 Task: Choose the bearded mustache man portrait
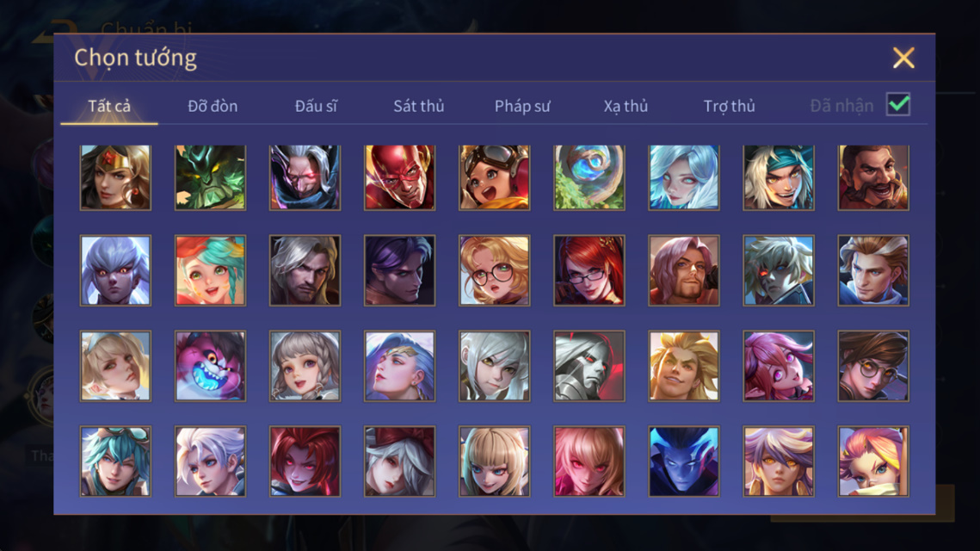[873, 177]
